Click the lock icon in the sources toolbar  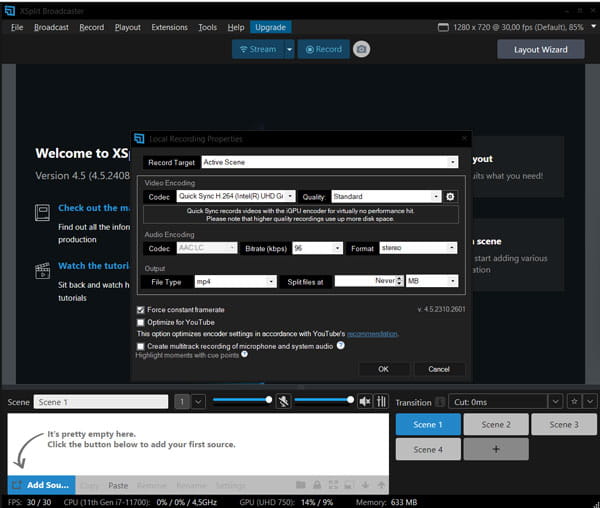pos(317,485)
